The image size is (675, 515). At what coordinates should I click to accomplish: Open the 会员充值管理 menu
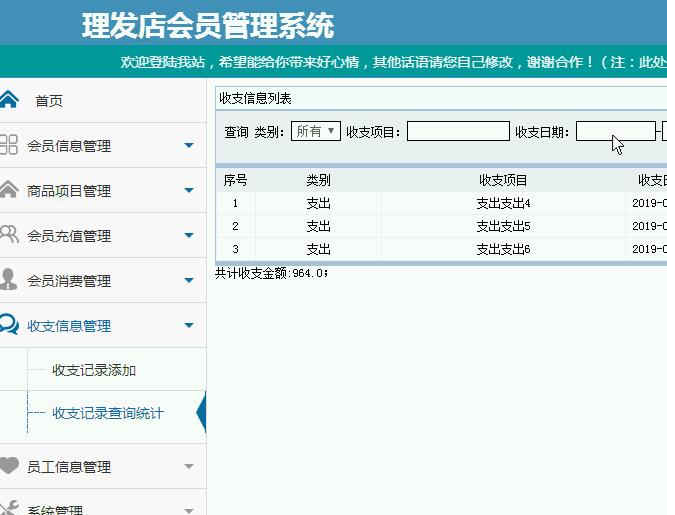pos(69,236)
